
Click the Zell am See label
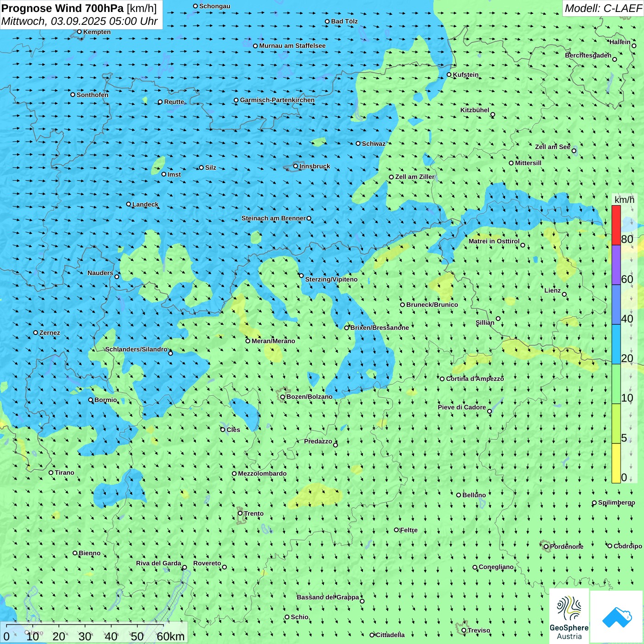552,147
